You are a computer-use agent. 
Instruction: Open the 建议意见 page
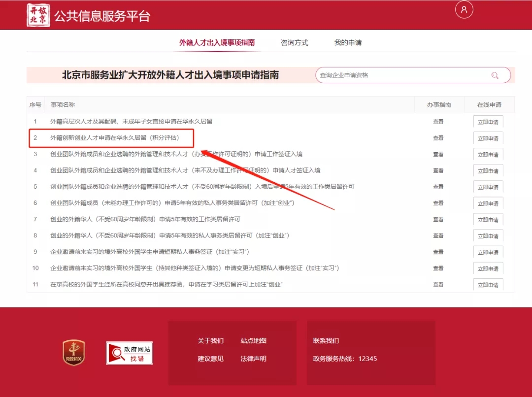point(211,359)
